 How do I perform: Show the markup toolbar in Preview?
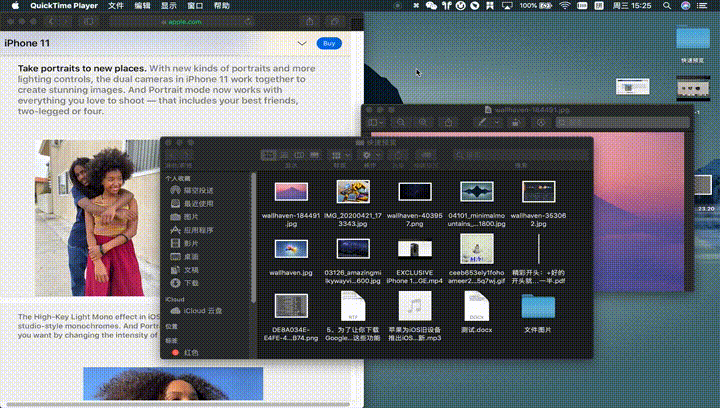pyautogui.click(x=540, y=122)
